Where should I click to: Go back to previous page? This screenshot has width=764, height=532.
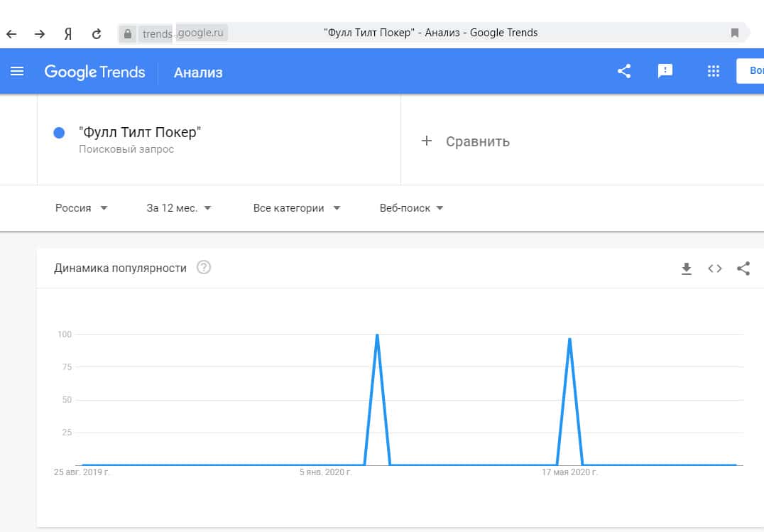[12, 33]
